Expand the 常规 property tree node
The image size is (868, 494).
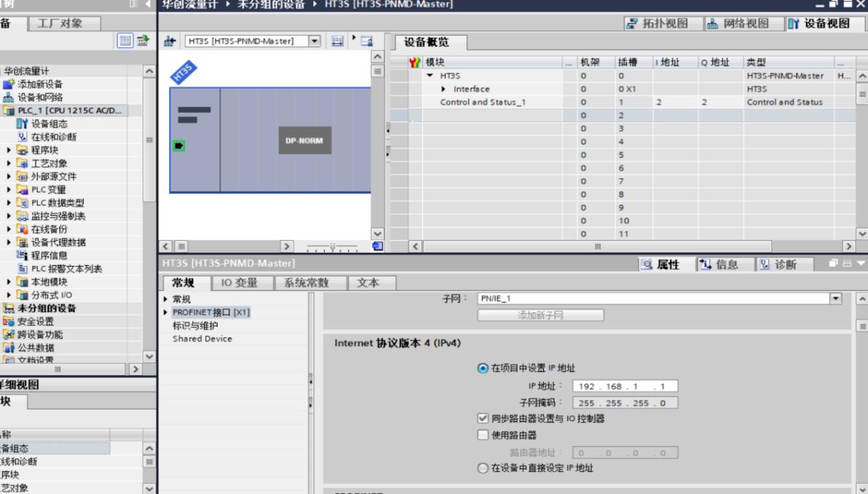(166, 299)
